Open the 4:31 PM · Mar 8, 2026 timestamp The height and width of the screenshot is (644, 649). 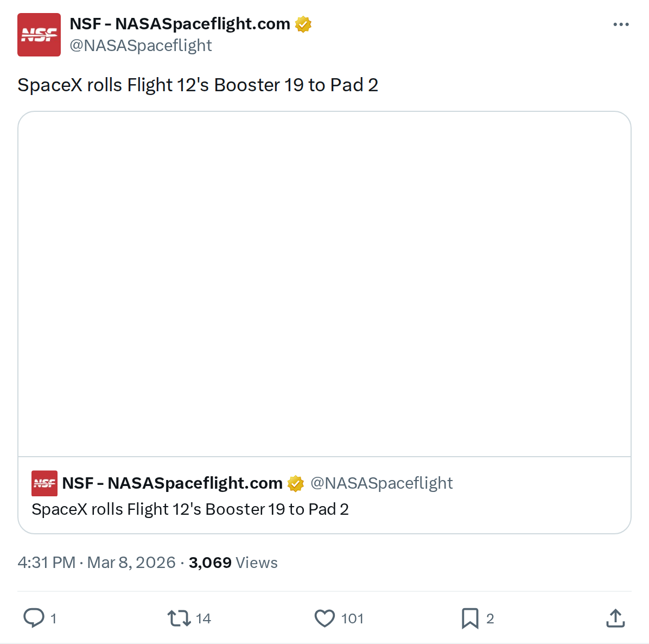click(97, 563)
